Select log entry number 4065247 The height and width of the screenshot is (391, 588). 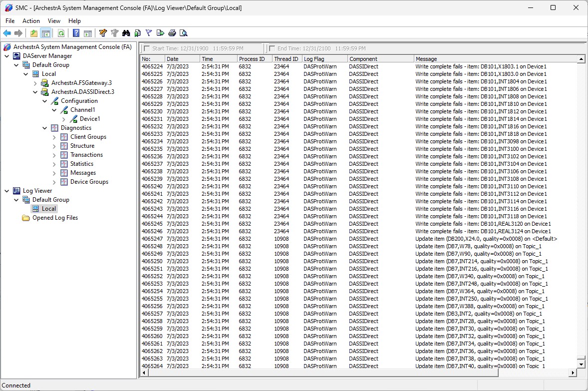[358, 239]
